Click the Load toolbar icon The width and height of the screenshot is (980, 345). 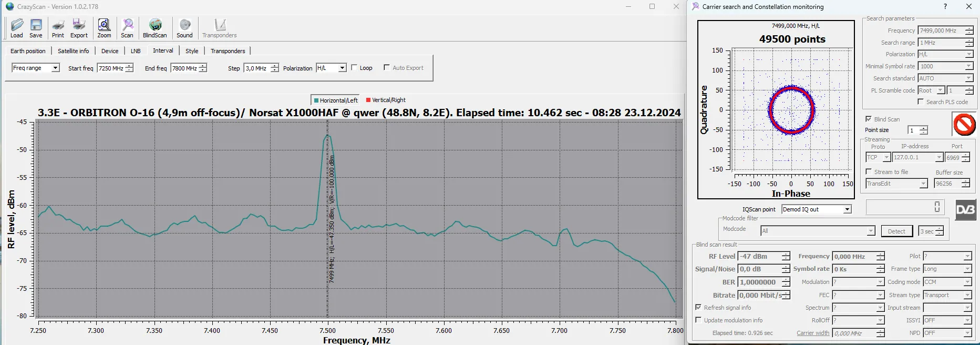click(x=17, y=28)
